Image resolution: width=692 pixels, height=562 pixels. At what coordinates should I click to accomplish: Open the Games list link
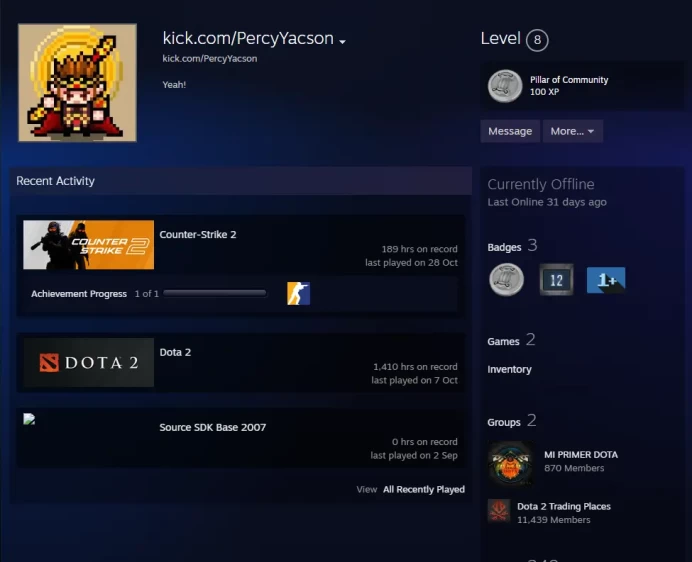click(x=503, y=342)
